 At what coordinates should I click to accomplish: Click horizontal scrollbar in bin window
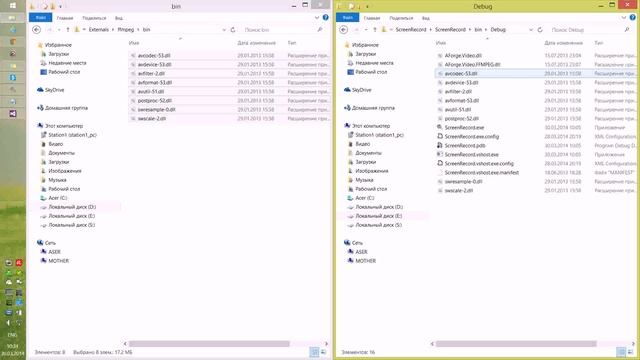(x=209, y=344)
